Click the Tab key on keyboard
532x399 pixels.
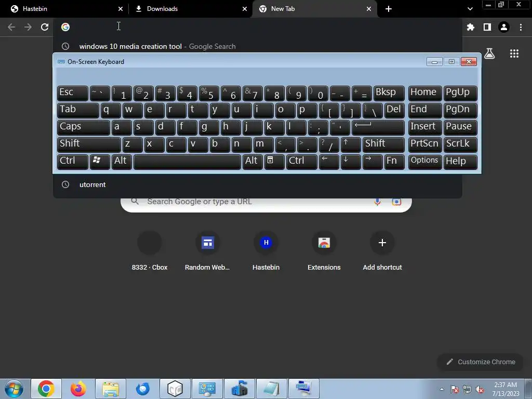point(78,110)
